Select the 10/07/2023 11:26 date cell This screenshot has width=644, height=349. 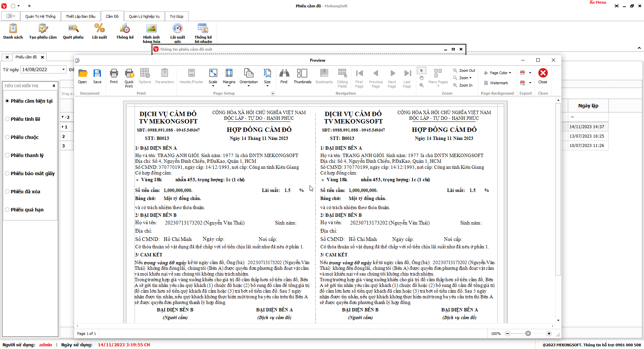point(588,146)
